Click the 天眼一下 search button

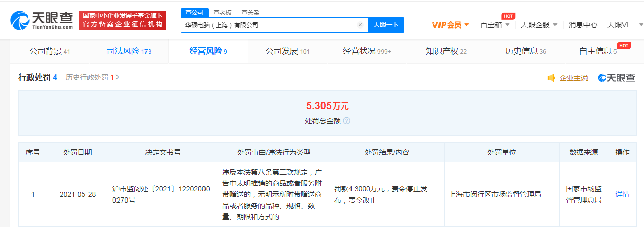coord(386,25)
